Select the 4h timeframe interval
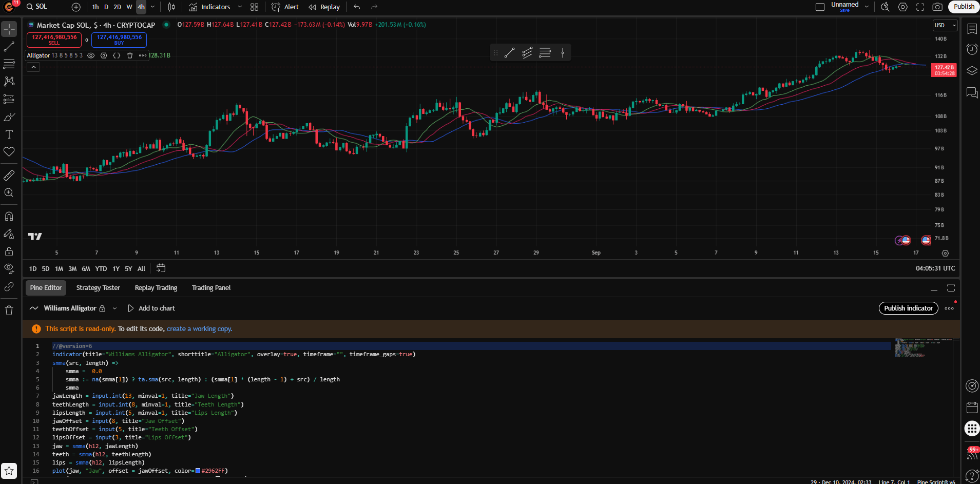The height and width of the screenshot is (484, 980). (x=141, y=7)
